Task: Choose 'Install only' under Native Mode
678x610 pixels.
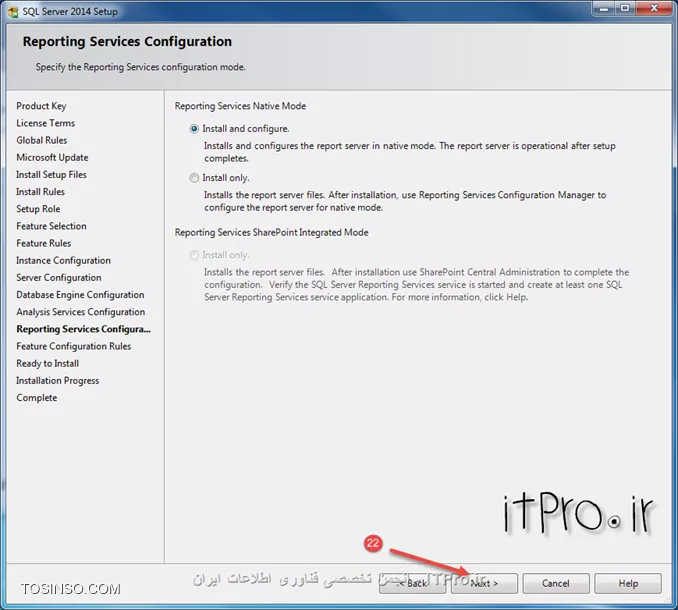Action: click(x=194, y=178)
